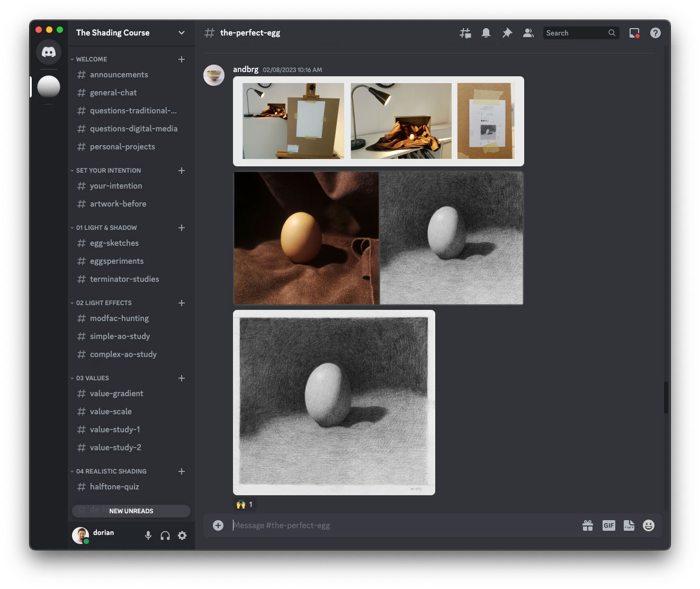Toggle the raised hands reaction
700x589 pixels.
(x=245, y=504)
